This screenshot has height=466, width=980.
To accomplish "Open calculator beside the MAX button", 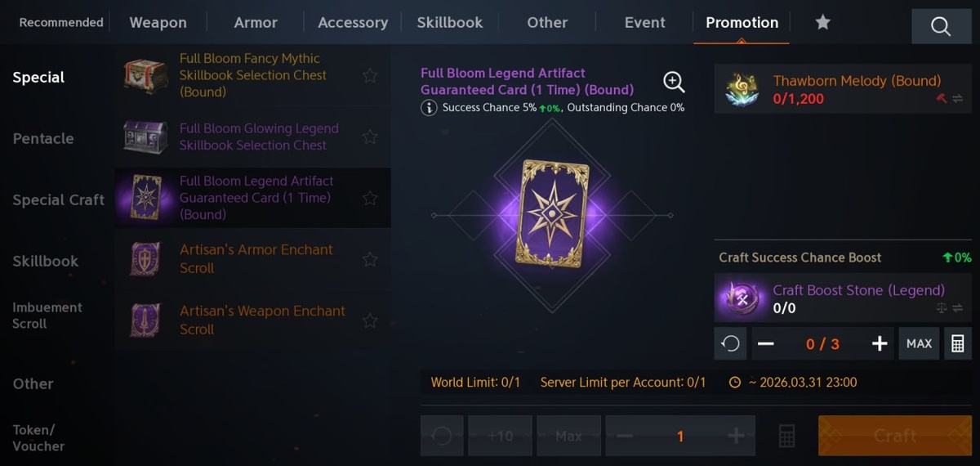I will (956, 344).
